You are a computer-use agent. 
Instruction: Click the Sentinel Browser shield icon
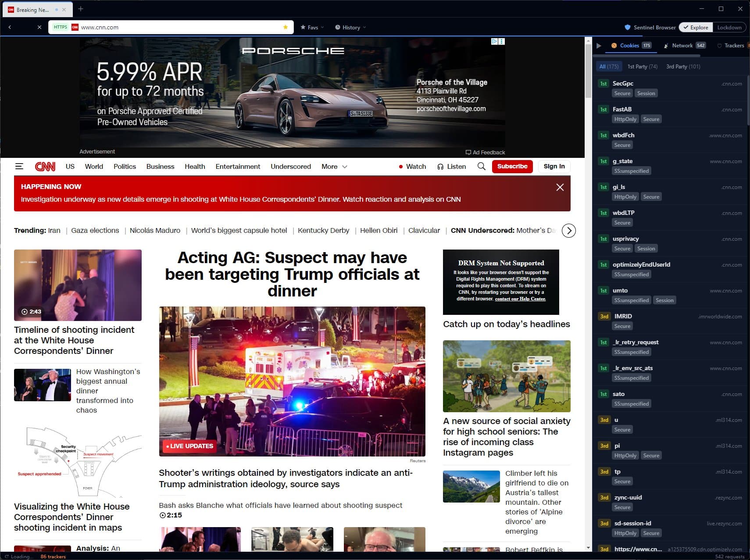(628, 27)
